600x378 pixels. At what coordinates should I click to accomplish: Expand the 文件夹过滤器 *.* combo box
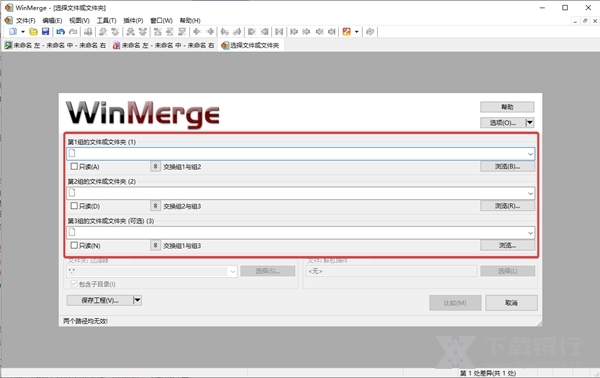click(232, 271)
